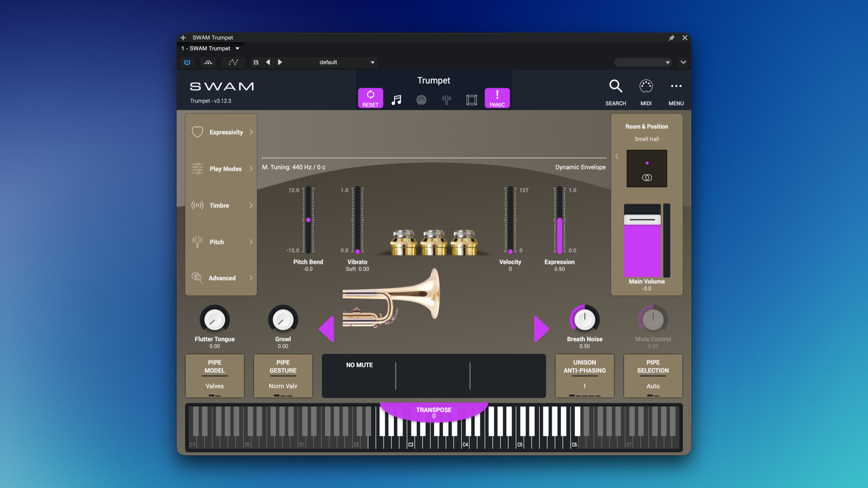Image resolution: width=868 pixels, height=488 pixels.
Task: Open SEARCH with the magnifier icon
Action: click(x=616, y=92)
